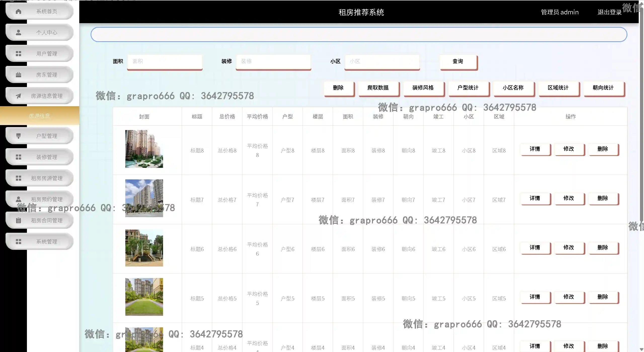The width and height of the screenshot is (644, 352).
Task: Click the 面积 filter input field
Action: coord(165,61)
